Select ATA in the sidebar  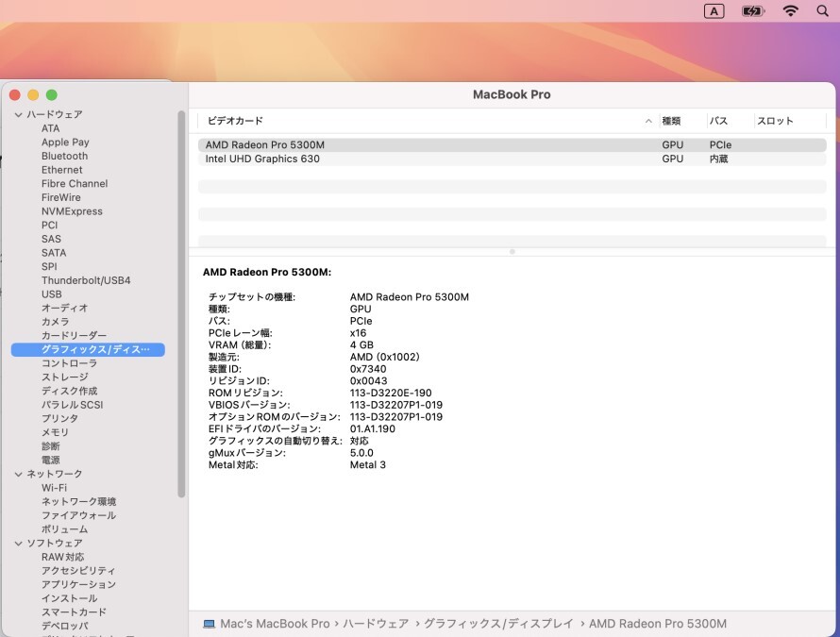51,128
